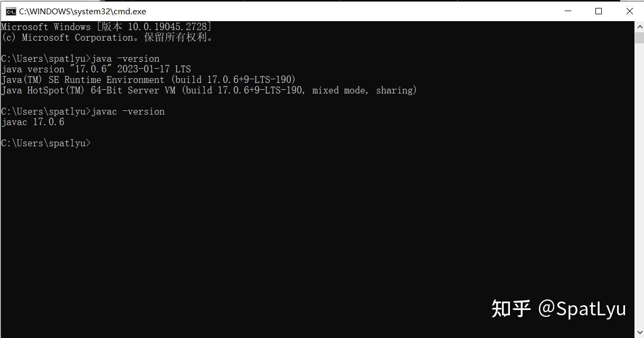644x338 pixels.
Task: Click the scrollbar track below the thumb
Action: click(639, 185)
